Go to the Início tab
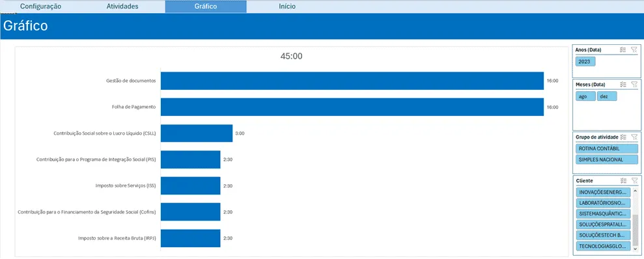The width and height of the screenshot is (644, 259). (287, 7)
